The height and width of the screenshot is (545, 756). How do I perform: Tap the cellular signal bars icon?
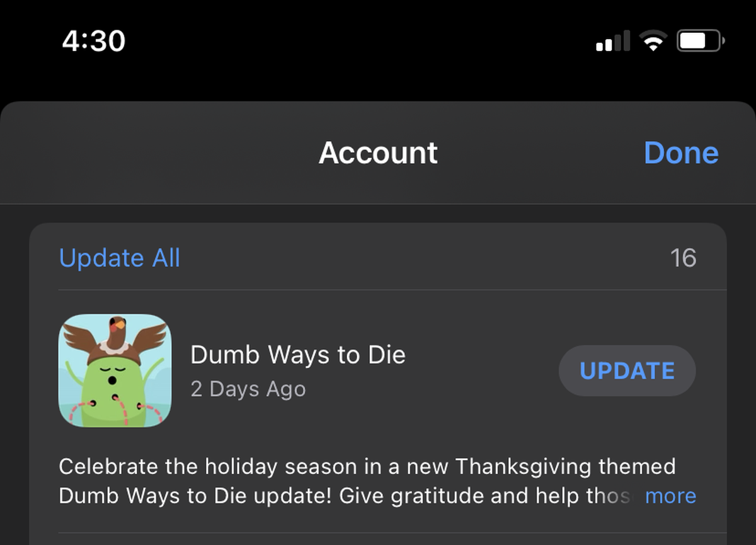[x=613, y=42]
